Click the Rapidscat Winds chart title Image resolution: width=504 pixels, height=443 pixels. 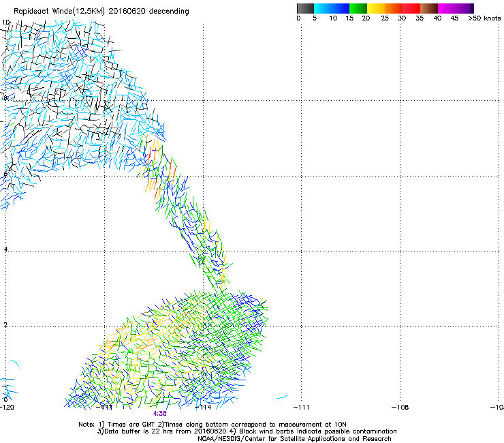pos(101,12)
